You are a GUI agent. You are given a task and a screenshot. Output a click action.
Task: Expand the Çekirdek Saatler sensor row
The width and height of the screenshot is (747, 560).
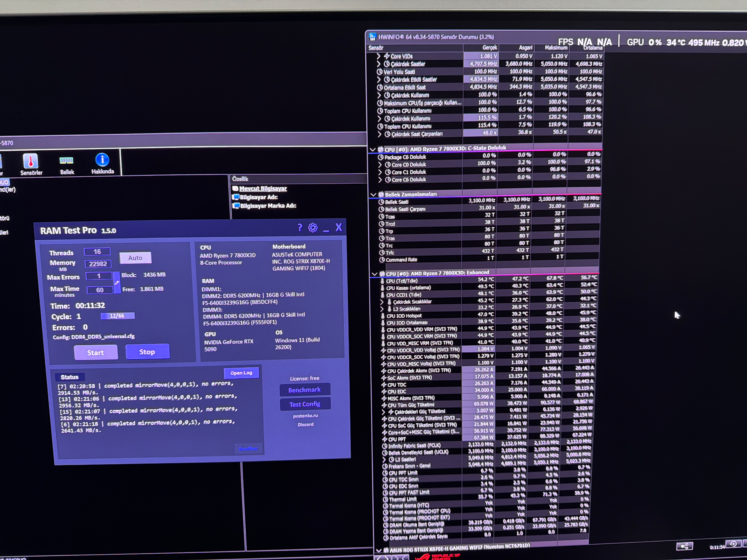coord(379,64)
